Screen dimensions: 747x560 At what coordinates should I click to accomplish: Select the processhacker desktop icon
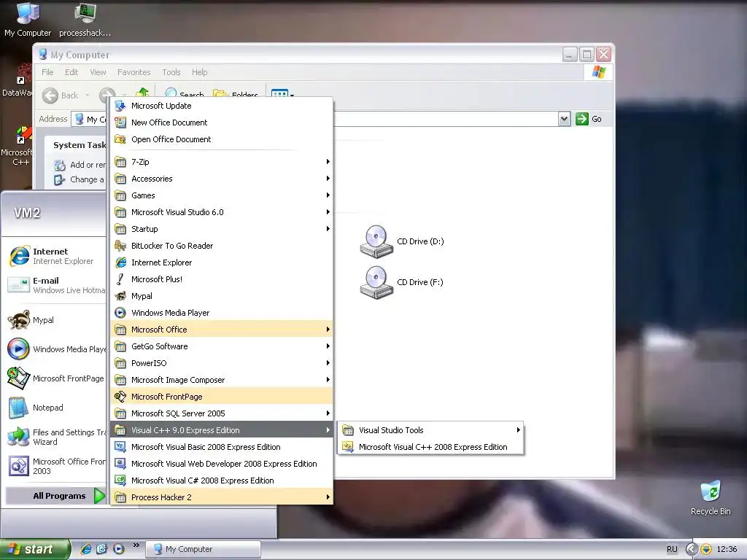85,20
